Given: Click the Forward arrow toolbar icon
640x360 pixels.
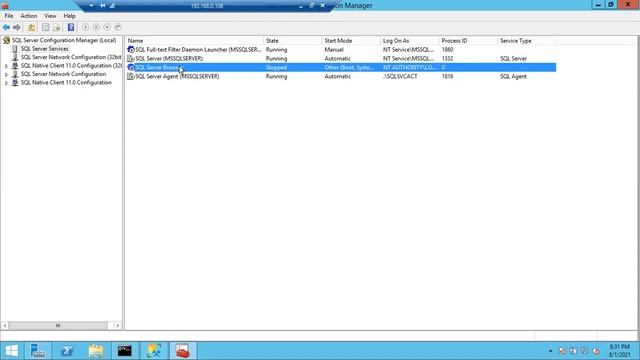Looking at the screenshot, I should click(17, 27).
